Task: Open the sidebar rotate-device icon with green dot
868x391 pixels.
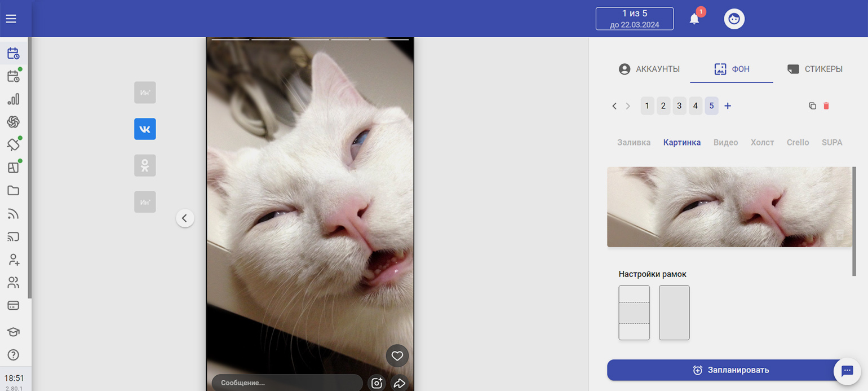Action: (x=14, y=144)
